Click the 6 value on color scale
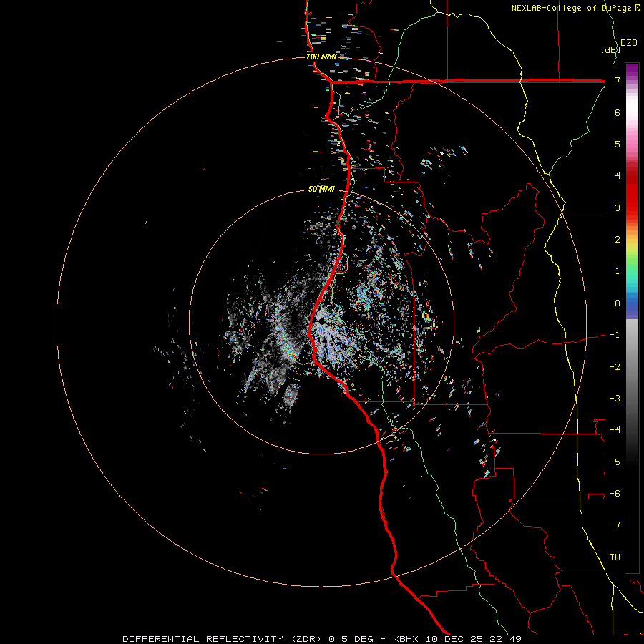Viewport: 644px width, 644px height. (618, 112)
